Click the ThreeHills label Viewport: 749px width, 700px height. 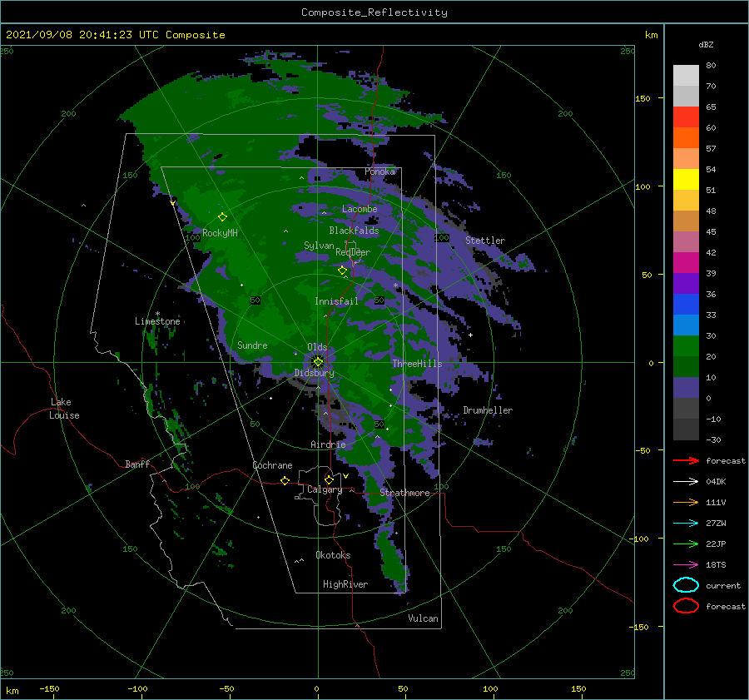click(417, 364)
